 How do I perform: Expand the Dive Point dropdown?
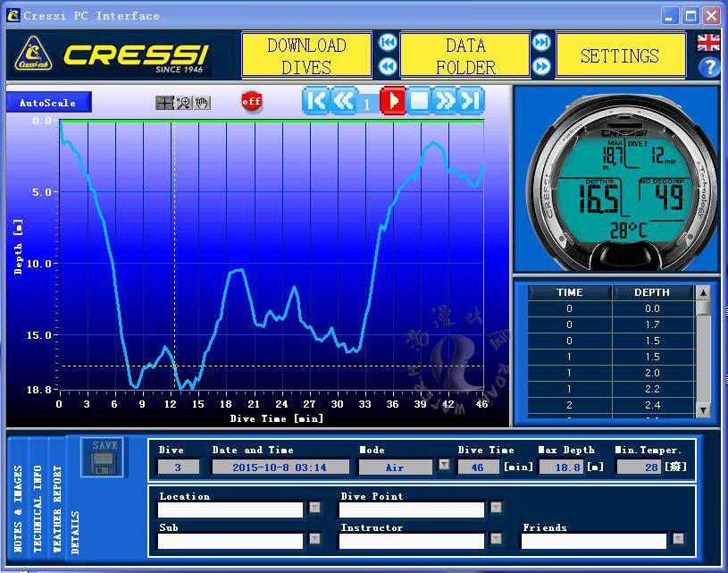click(x=497, y=507)
